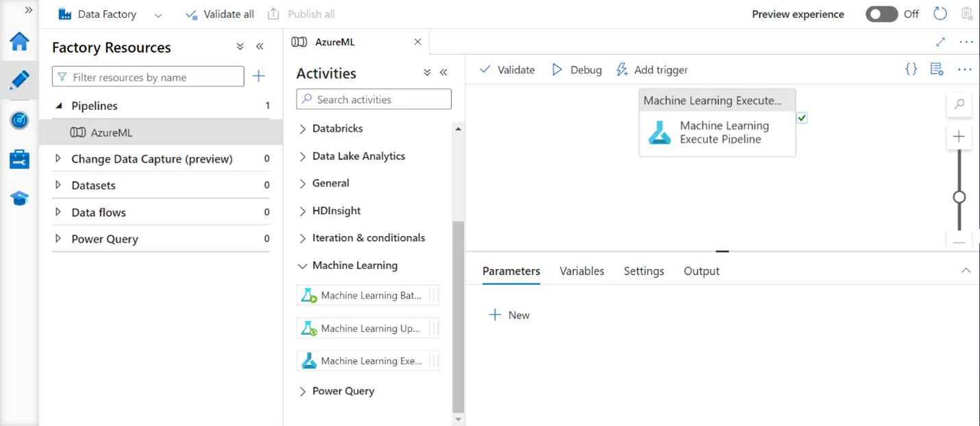Click the canvas zoom slider handle
The width and height of the screenshot is (980, 426).
959,198
